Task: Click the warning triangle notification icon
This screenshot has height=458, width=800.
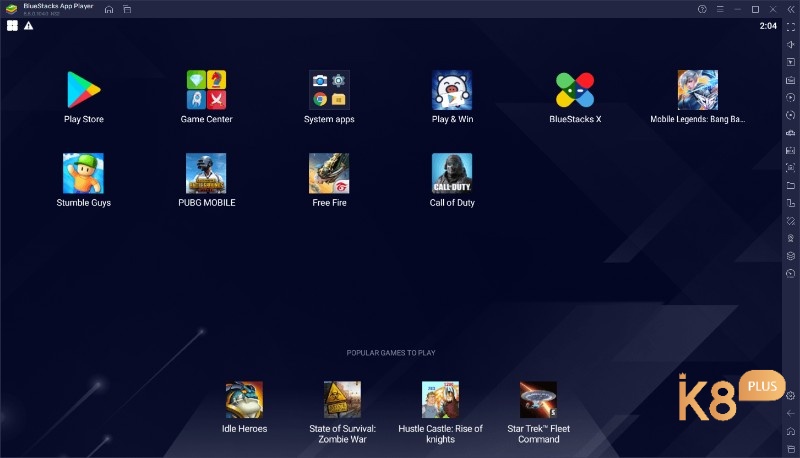Action: (29, 26)
